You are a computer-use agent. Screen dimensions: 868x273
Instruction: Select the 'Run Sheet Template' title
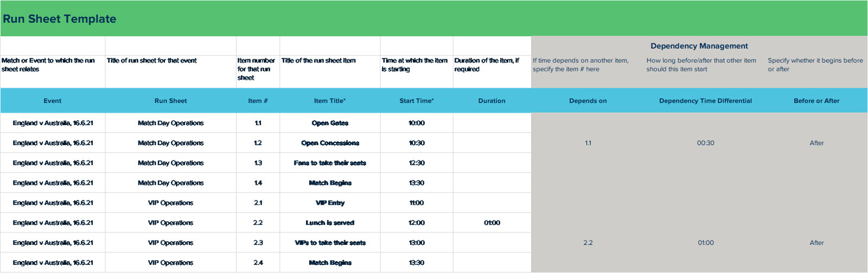click(x=60, y=19)
